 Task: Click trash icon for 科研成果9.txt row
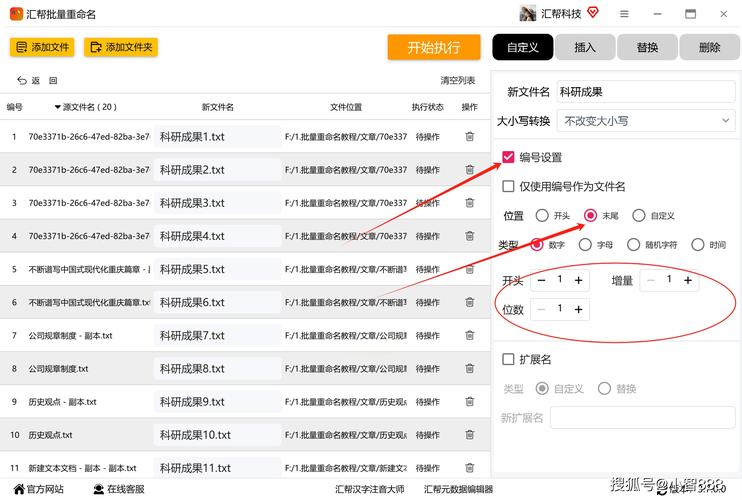469,402
